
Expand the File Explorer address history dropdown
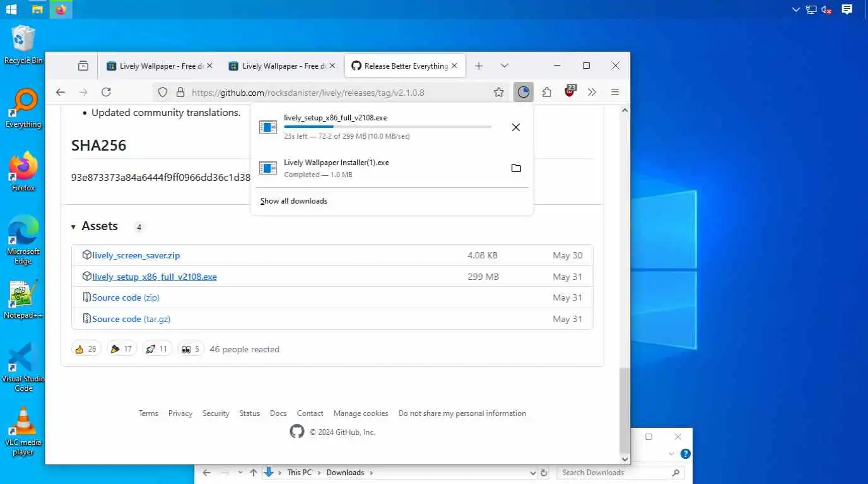[x=533, y=472]
